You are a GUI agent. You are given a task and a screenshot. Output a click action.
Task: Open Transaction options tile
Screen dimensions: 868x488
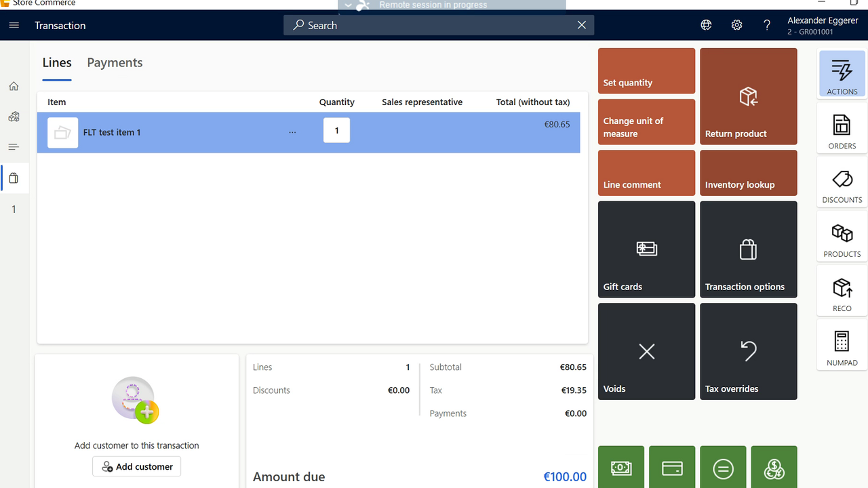pyautogui.click(x=748, y=249)
